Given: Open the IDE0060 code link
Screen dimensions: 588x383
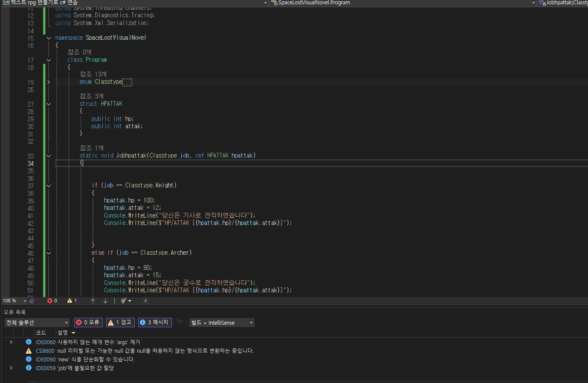Looking at the screenshot, I should (x=46, y=342).
